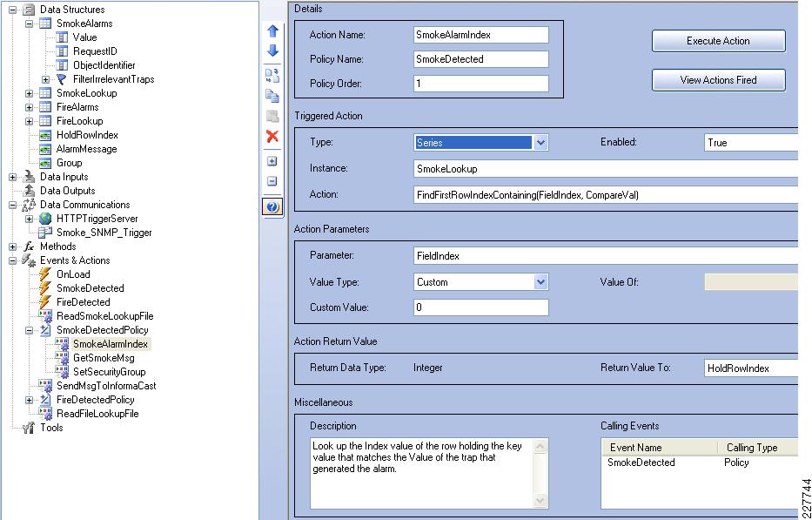Screen dimensions: 812x520
Task: Select the ReadFileLookupFile tree item
Action: click(x=97, y=414)
